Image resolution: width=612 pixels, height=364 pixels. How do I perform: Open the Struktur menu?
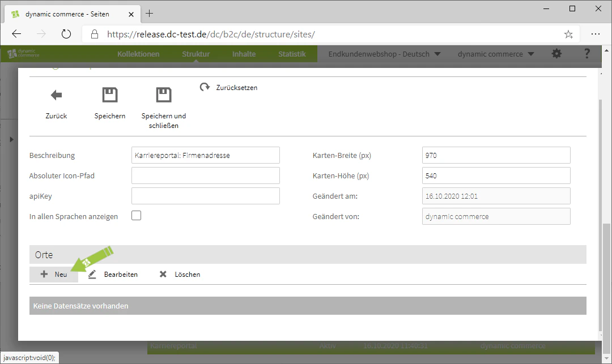pos(196,54)
